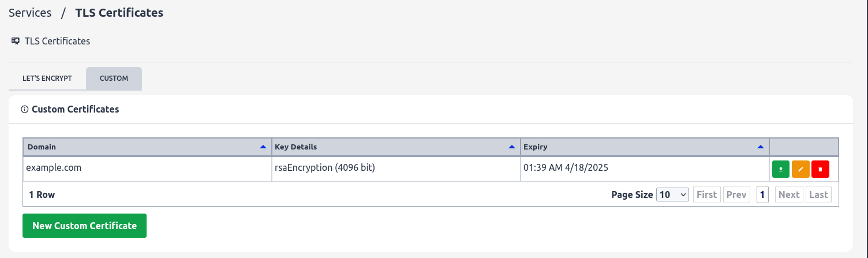Click the info icon beside Custom Certificates

[x=24, y=109]
